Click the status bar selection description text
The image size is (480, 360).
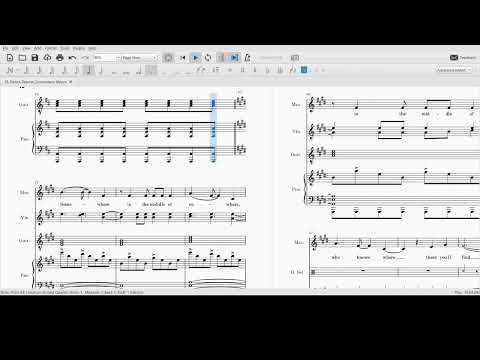coord(72,292)
